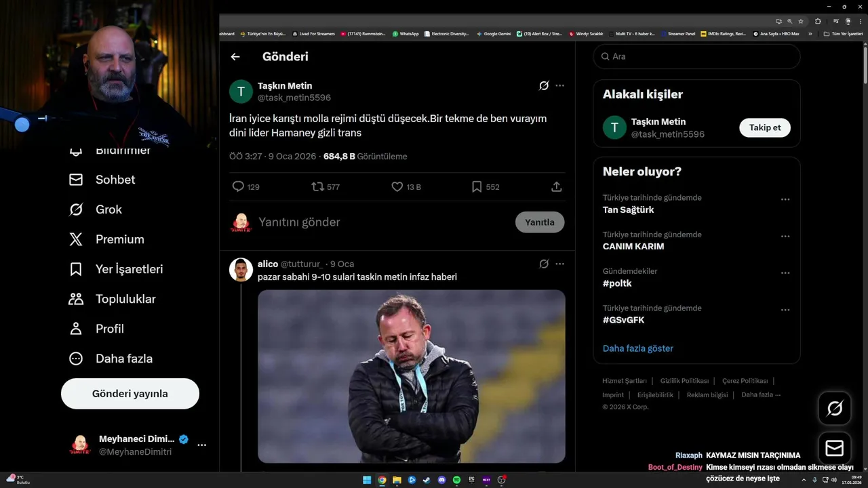
Task: Open the #GSvGFK trending topic
Action: pyautogui.click(x=623, y=320)
